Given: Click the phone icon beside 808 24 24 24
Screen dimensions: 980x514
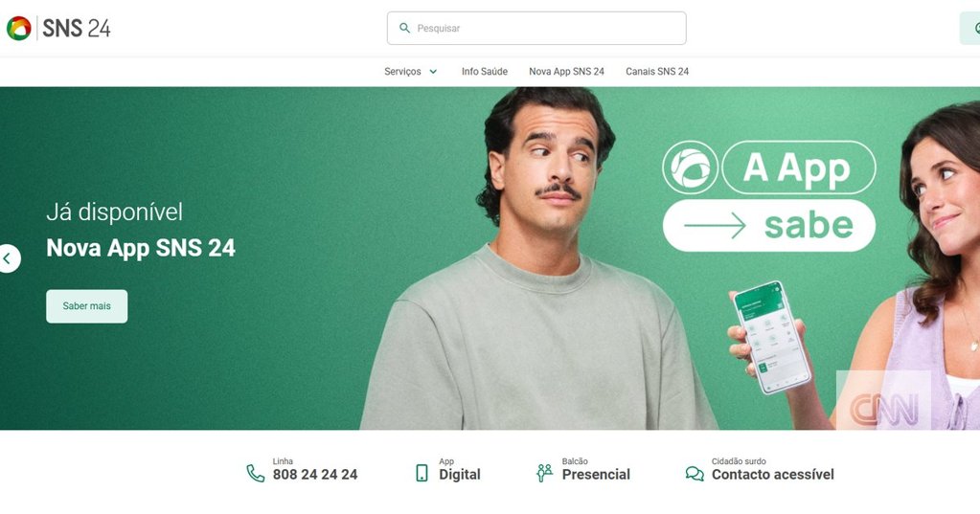Looking at the screenshot, I should click(x=256, y=474).
